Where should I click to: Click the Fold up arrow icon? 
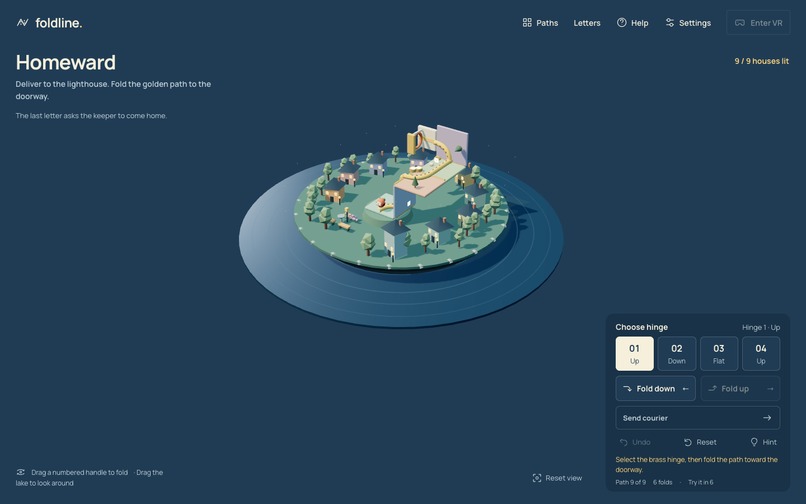coord(712,388)
